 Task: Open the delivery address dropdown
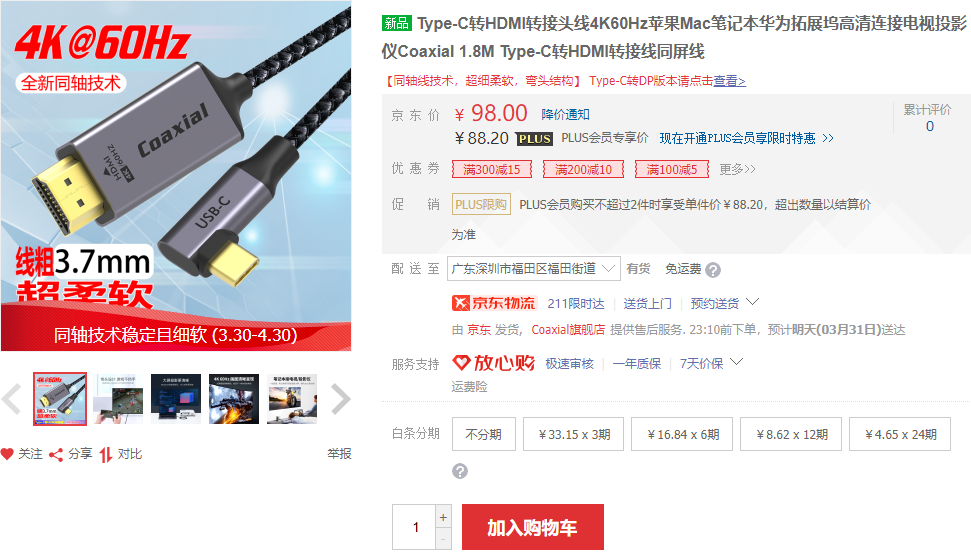(533, 268)
